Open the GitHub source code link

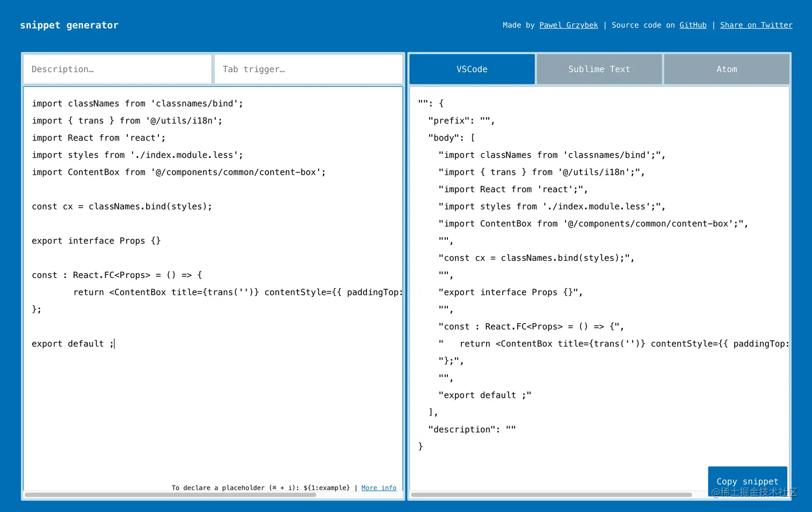pyautogui.click(x=693, y=25)
